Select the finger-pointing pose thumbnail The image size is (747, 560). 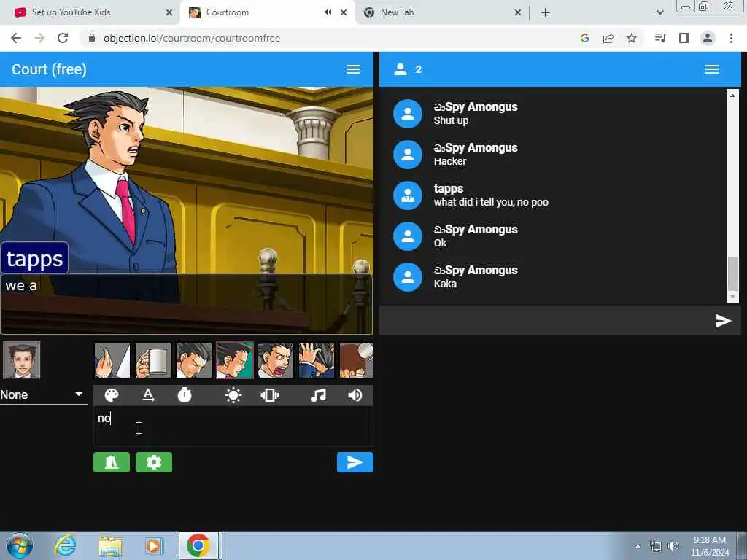click(112, 360)
